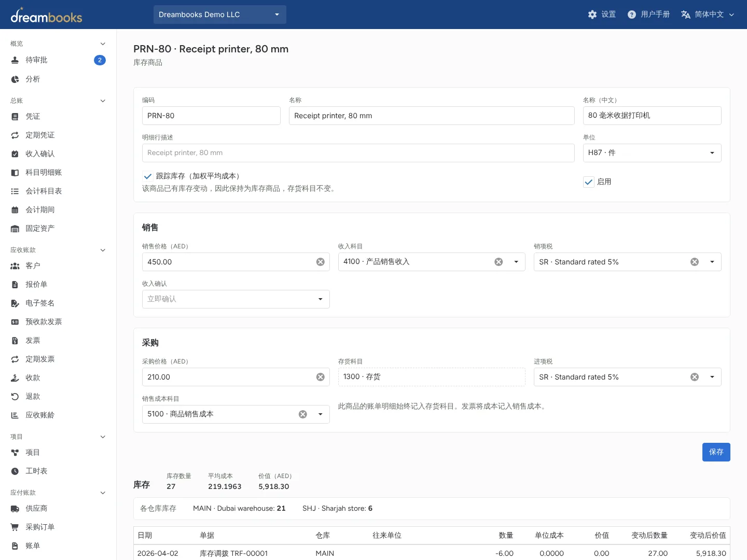The width and height of the screenshot is (747, 560).
Task: Open the 销项税 SR Standard rated dropdown
Action: point(712,262)
